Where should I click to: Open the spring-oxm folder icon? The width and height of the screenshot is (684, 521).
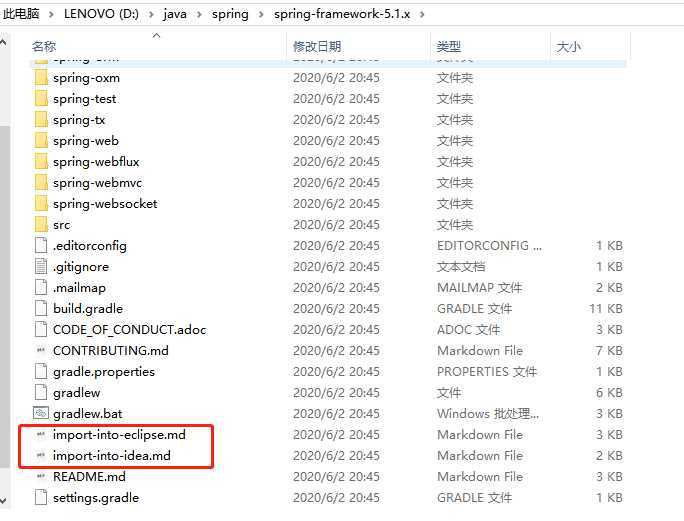(x=41, y=78)
